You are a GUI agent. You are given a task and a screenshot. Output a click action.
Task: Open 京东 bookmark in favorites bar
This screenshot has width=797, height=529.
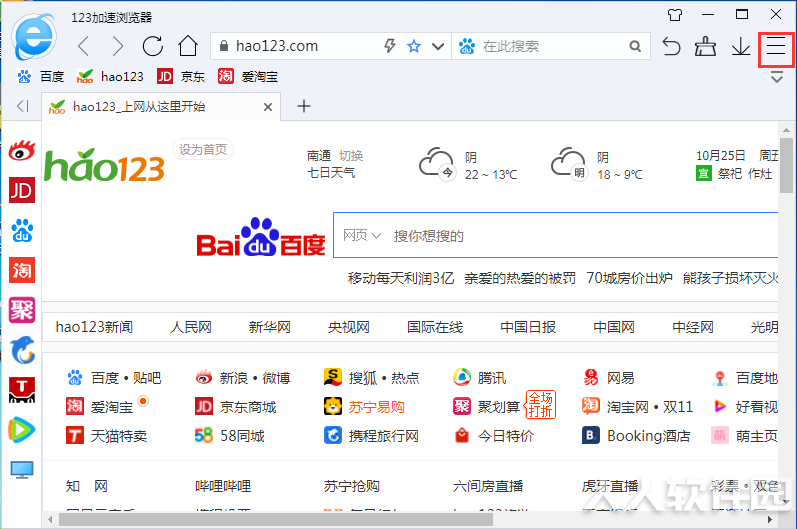click(x=181, y=77)
